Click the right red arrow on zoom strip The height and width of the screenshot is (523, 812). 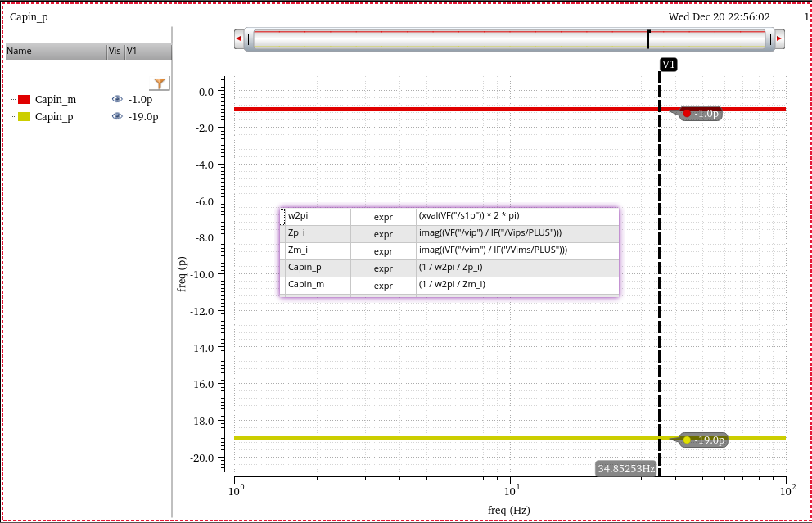pos(779,38)
